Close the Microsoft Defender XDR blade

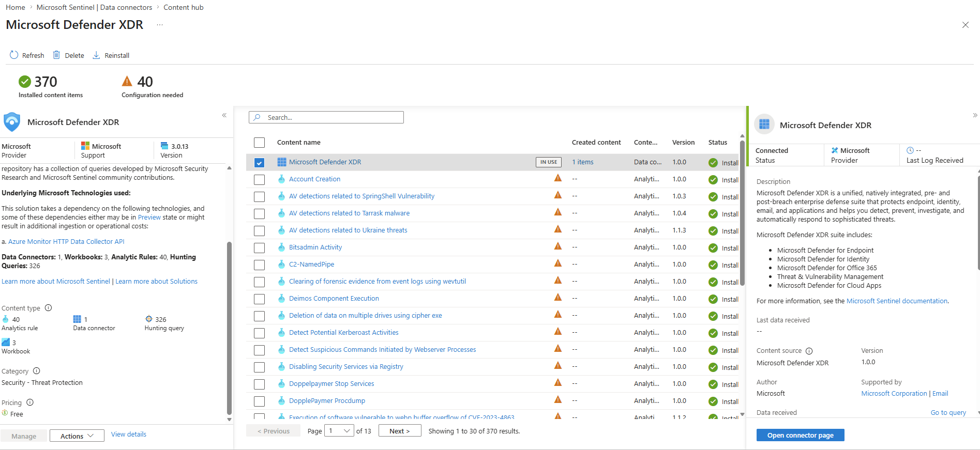coord(965,25)
